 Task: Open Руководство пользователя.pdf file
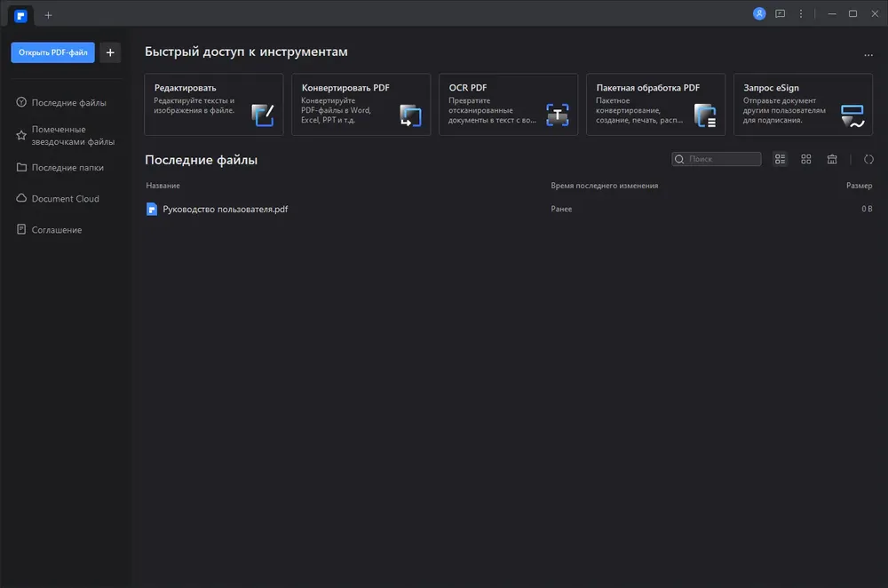pos(226,209)
